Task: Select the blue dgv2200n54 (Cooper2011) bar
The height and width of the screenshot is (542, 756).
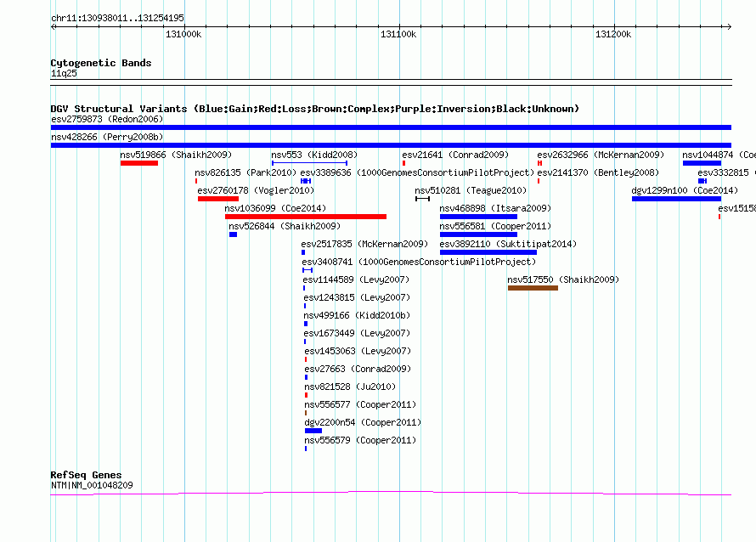Action: (x=313, y=431)
